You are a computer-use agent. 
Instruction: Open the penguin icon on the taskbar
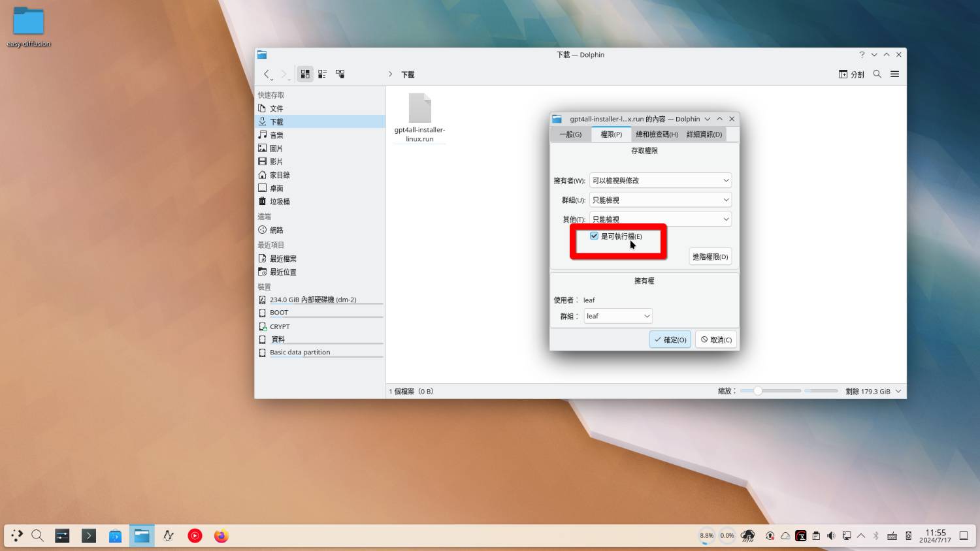pos(169,536)
